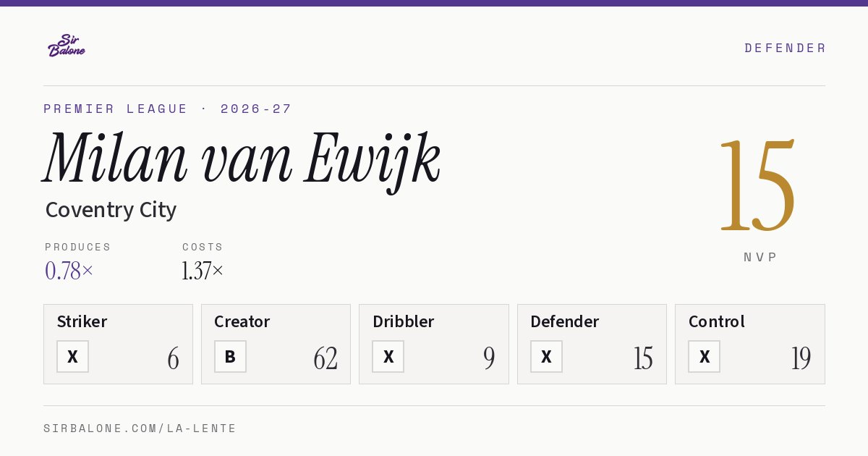
Task: Click the Produces value 0.78×
Action: click(69, 271)
